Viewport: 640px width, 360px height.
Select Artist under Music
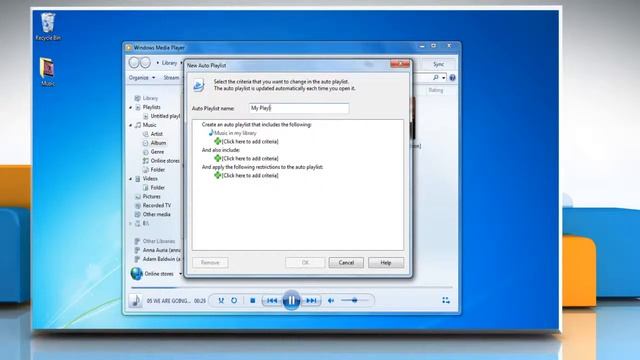[x=157, y=134]
